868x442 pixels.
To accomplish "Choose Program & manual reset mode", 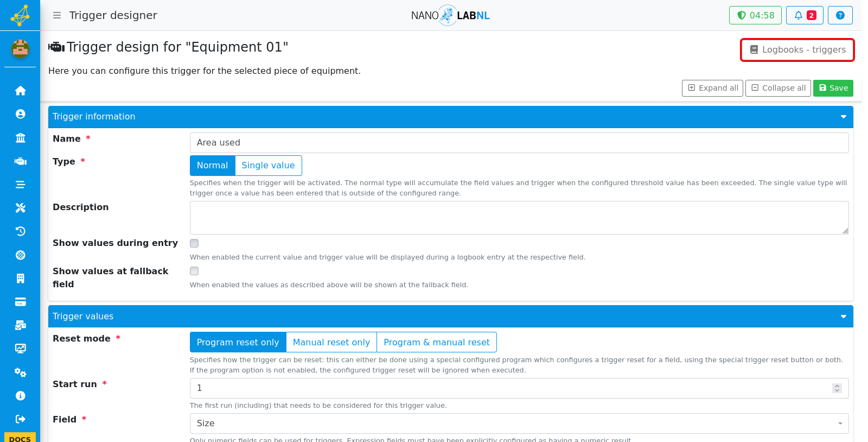I will point(437,343).
